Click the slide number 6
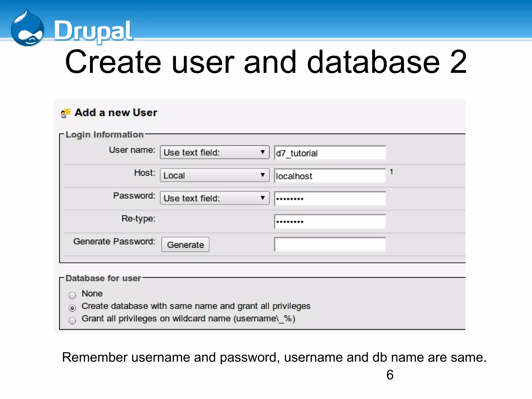532x399 pixels. [x=390, y=375]
